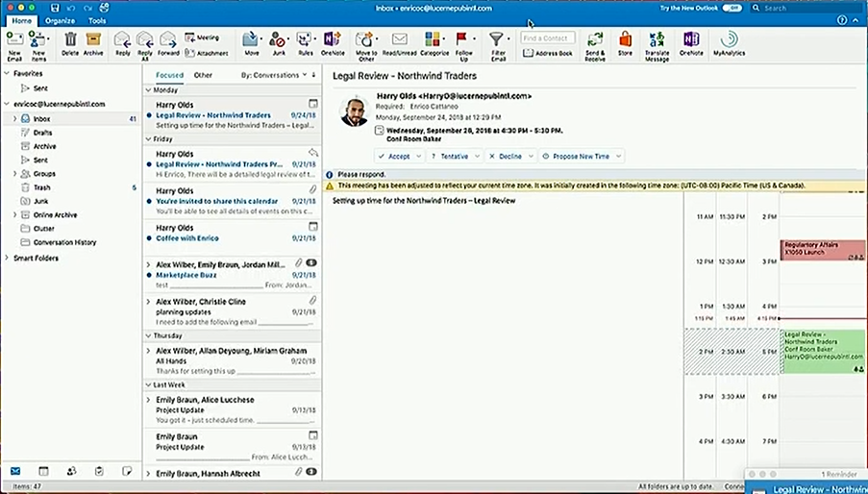Expand Smart Folders section

[x=7, y=258]
